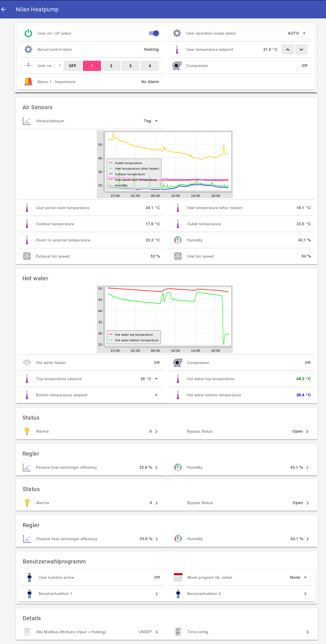Open Alle Modbus-Attribute details entry
326x644 pixels.
[156, 632]
